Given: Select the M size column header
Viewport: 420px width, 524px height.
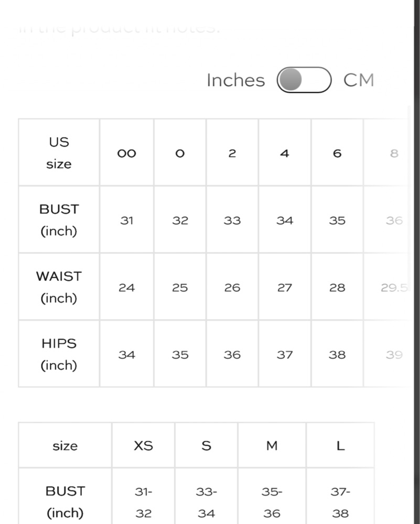Looking at the screenshot, I should point(272,445).
